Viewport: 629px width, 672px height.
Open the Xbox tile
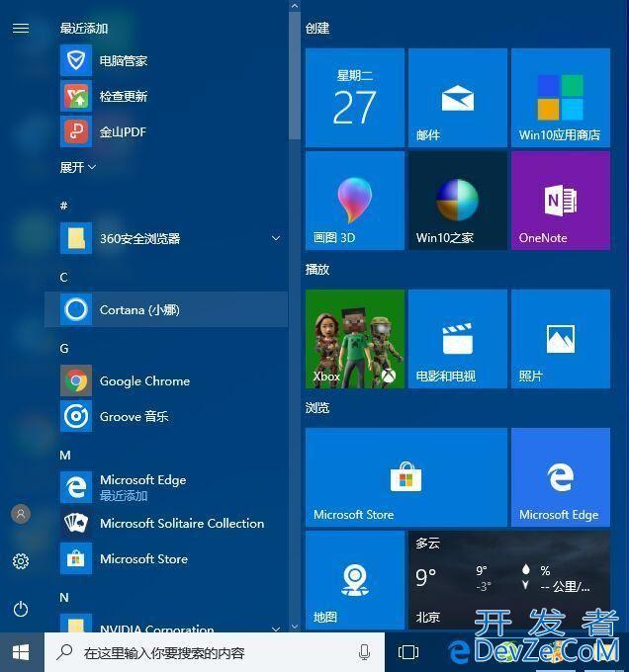click(355, 339)
